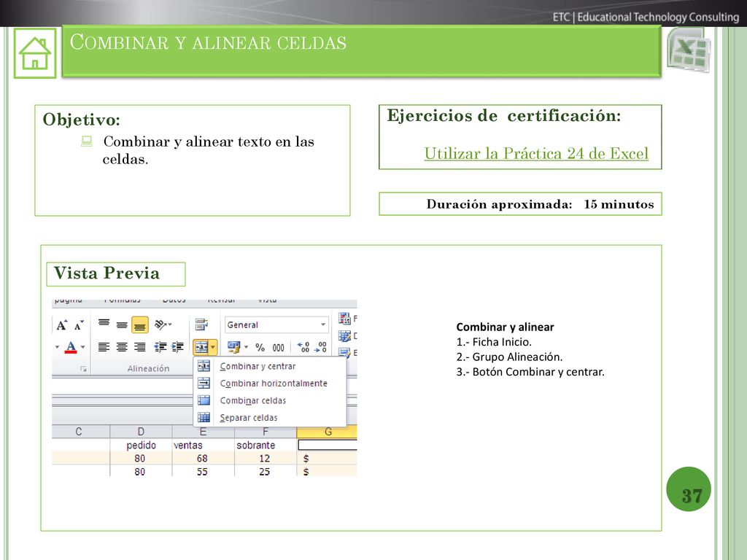Screen dimensions: 747x560
Task: Toggle the highlighted bottom vertical alignment
Action: coord(139,325)
